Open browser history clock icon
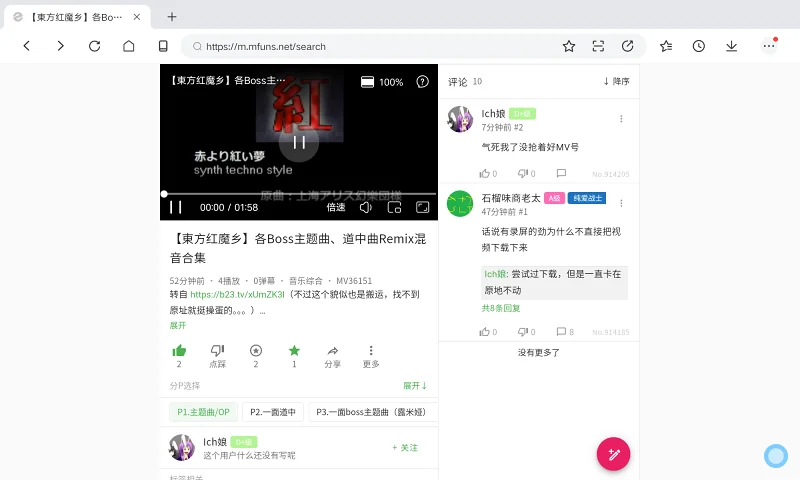Viewport: 800px width, 480px height. [x=698, y=46]
